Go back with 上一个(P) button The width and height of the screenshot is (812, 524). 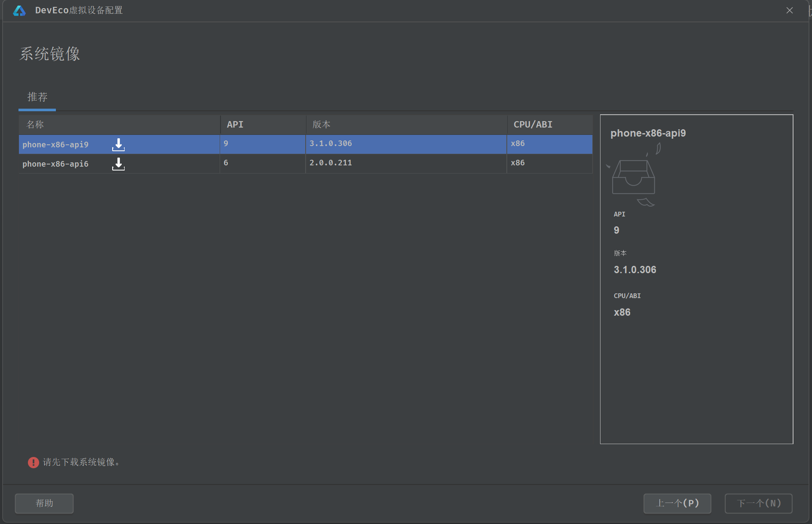pyautogui.click(x=677, y=503)
